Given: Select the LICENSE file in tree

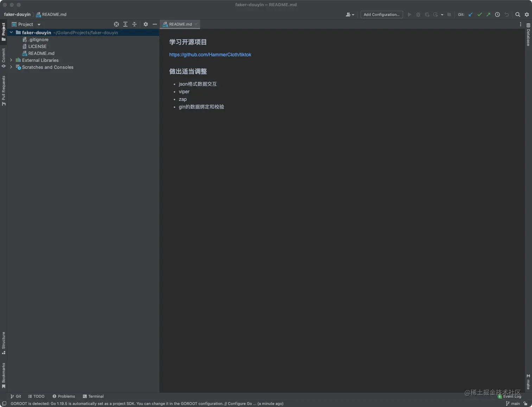Looking at the screenshot, I should point(37,46).
